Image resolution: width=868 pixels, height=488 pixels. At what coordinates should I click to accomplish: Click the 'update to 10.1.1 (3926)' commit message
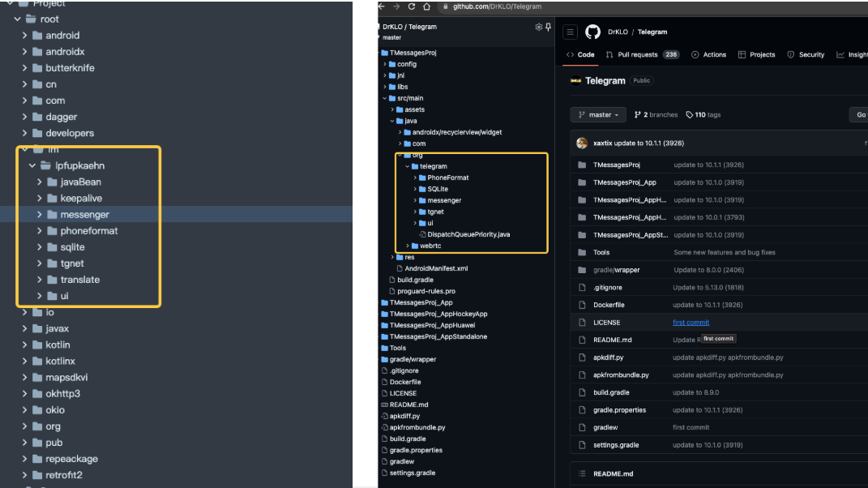pyautogui.click(x=649, y=143)
